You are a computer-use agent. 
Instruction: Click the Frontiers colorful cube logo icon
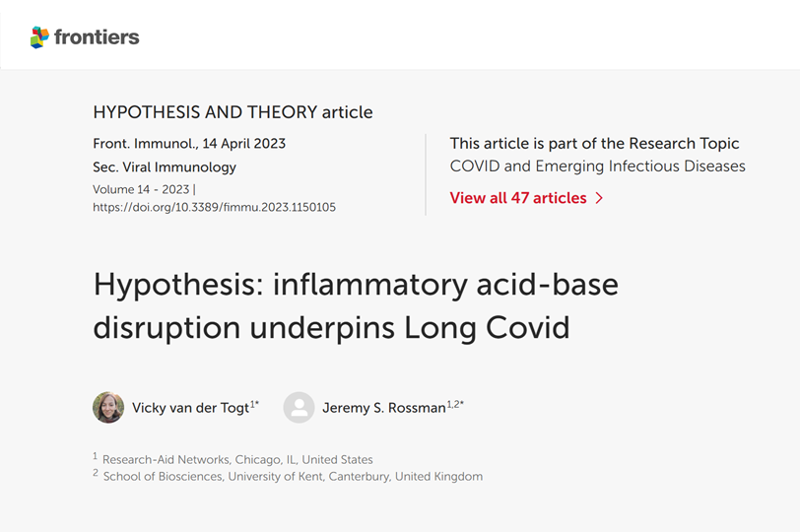(39, 37)
